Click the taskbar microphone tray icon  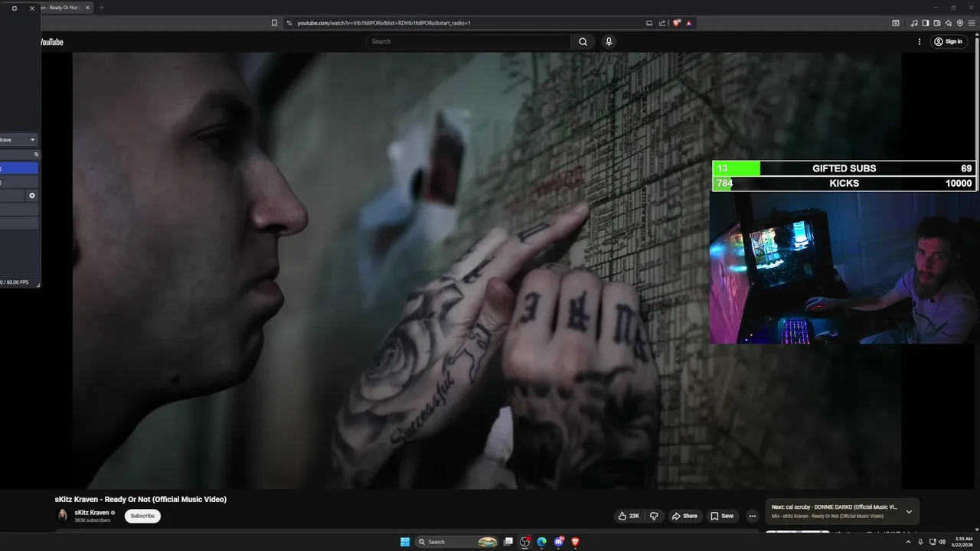click(x=920, y=542)
